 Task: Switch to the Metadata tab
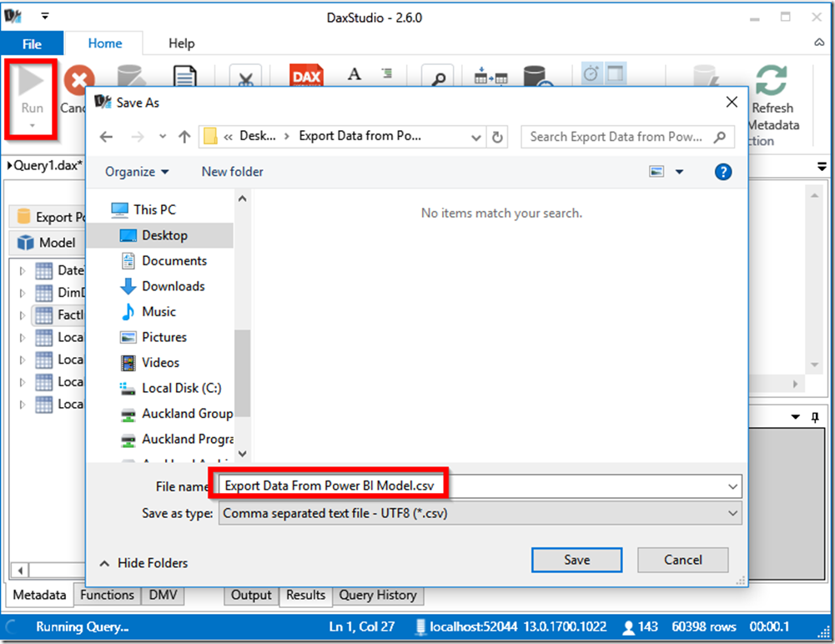[x=39, y=595]
